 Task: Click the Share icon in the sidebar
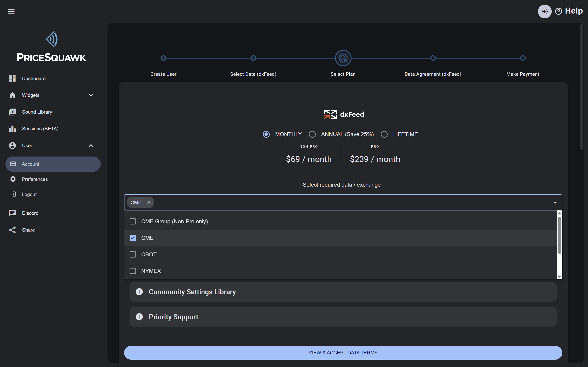point(12,230)
